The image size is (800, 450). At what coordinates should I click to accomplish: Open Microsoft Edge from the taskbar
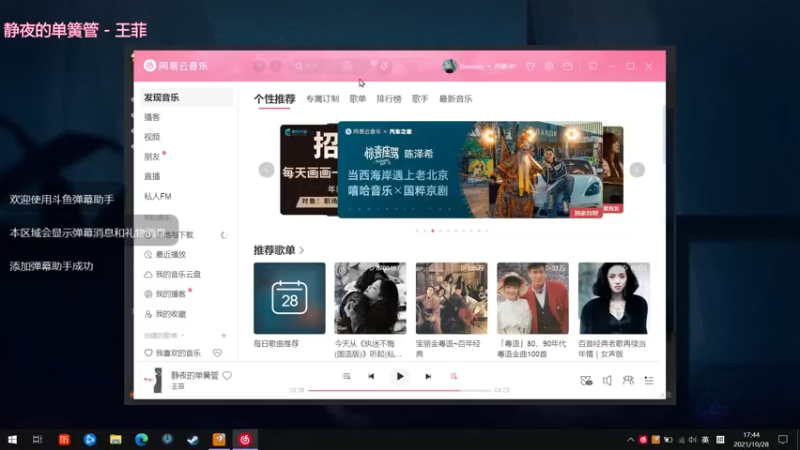(x=141, y=439)
